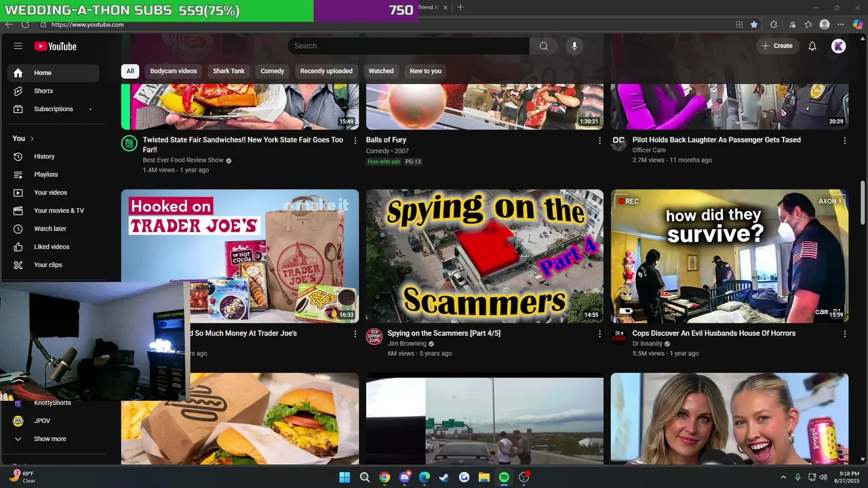Image resolution: width=868 pixels, height=488 pixels.
Task: Filter by Watched chip
Action: click(x=381, y=71)
